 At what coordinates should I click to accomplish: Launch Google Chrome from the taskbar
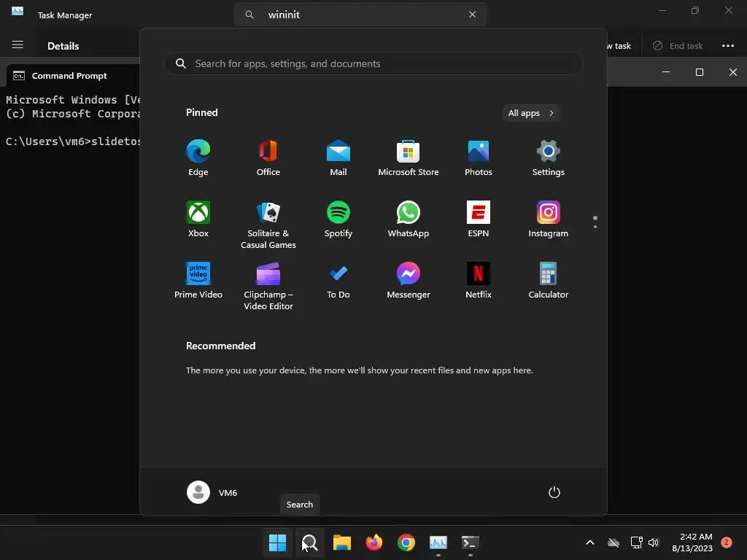coord(406,542)
